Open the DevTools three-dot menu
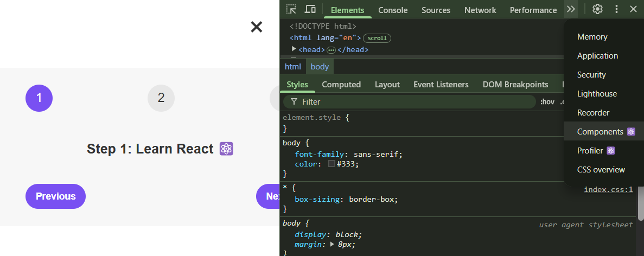This screenshot has height=256, width=644. 616,9
